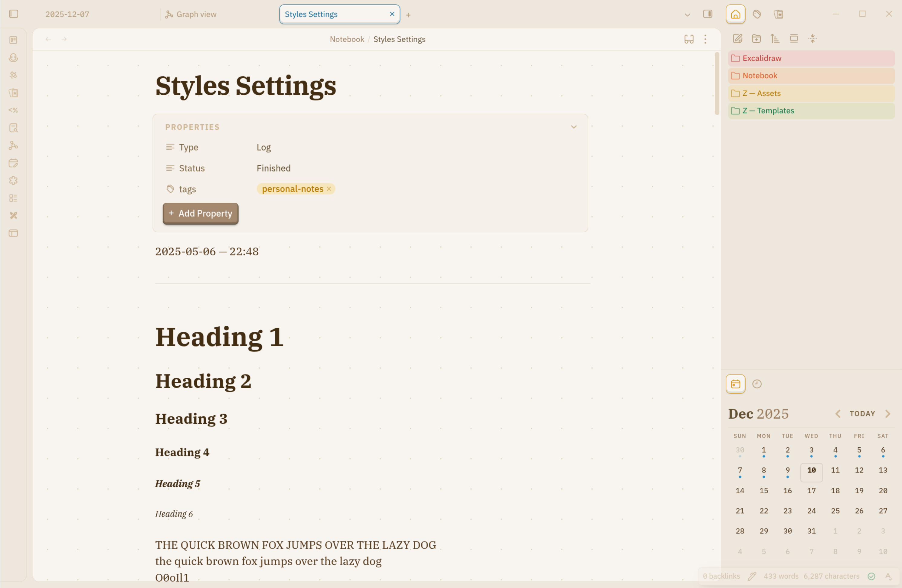Open graph view from left ribbon
This screenshot has width=902, height=588.
(x=13, y=145)
